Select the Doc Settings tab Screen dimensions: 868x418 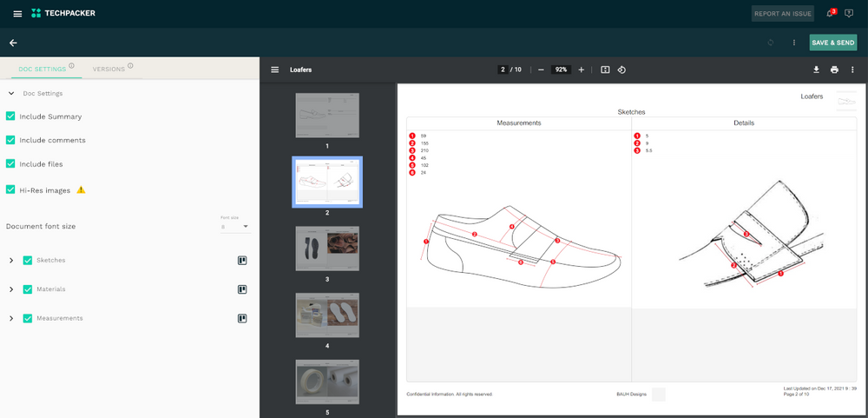(x=43, y=69)
